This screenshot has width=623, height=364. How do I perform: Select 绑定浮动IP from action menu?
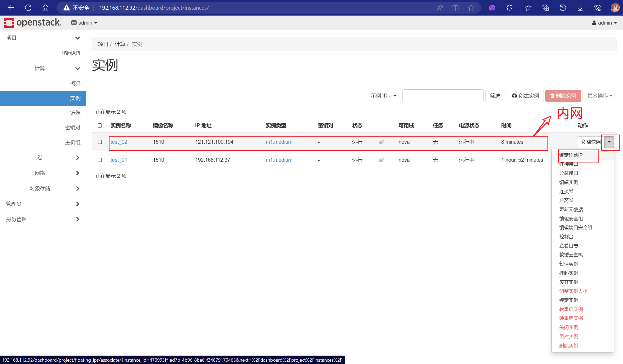571,155
